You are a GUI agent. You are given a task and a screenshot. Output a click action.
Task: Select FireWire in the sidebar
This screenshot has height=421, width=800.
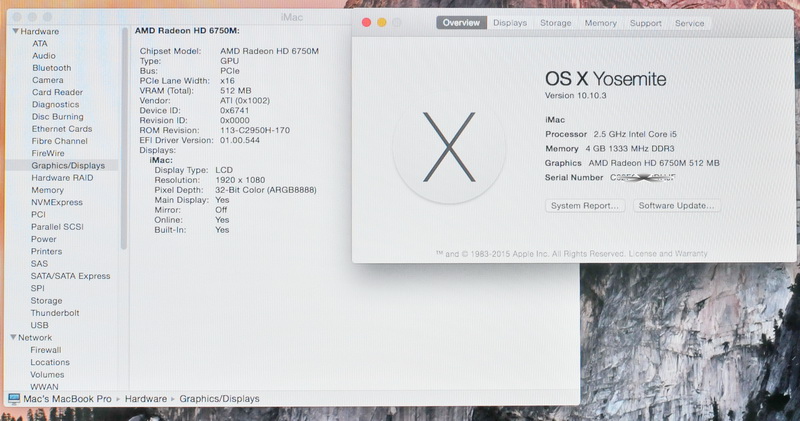[48, 154]
